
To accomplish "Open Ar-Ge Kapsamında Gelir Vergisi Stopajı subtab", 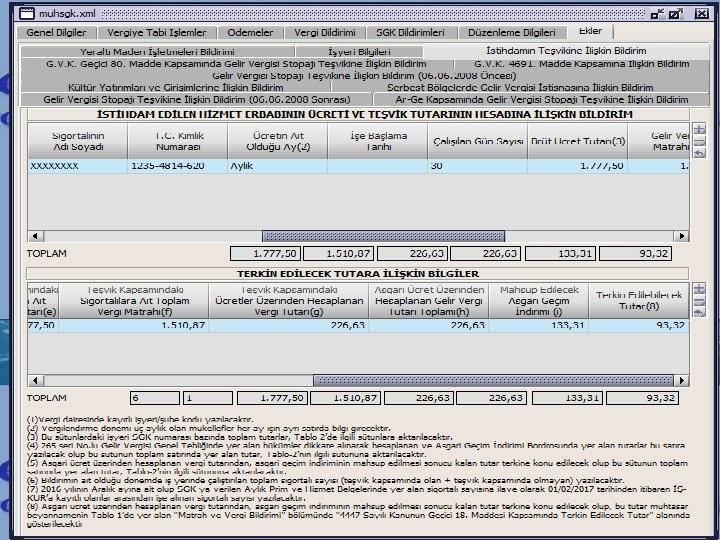I will [542, 99].
